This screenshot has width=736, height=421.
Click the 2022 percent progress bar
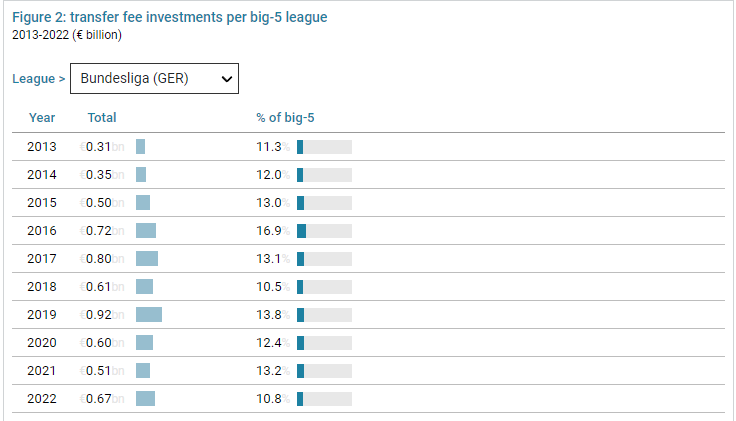coord(324,399)
